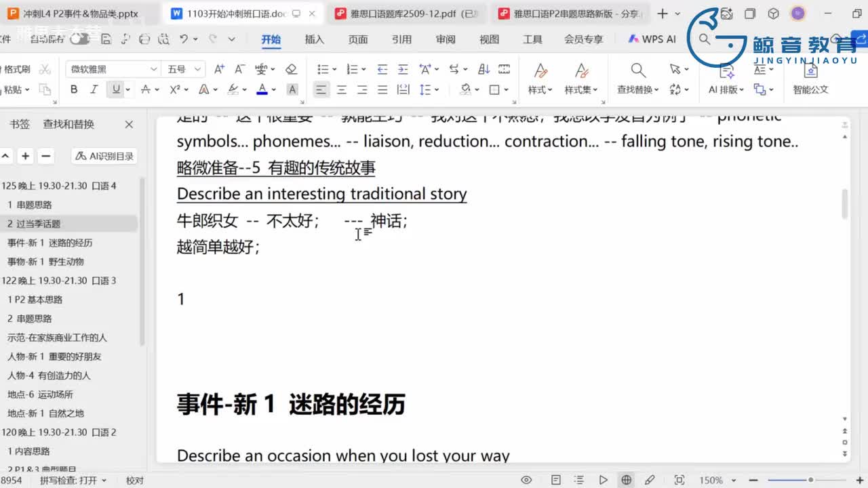Click the ribbon search magnifier icon
The height and width of the screenshot is (488, 868).
pyautogui.click(x=705, y=39)
